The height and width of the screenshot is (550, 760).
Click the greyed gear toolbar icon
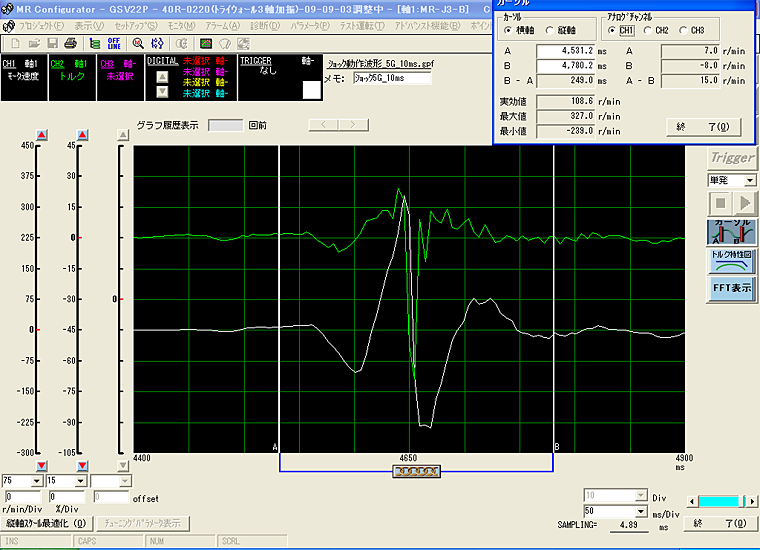[181, 44]
